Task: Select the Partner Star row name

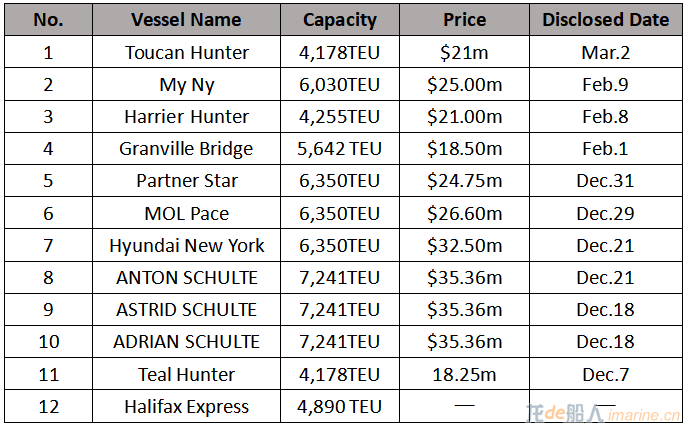Action: [x=187, y=181]
